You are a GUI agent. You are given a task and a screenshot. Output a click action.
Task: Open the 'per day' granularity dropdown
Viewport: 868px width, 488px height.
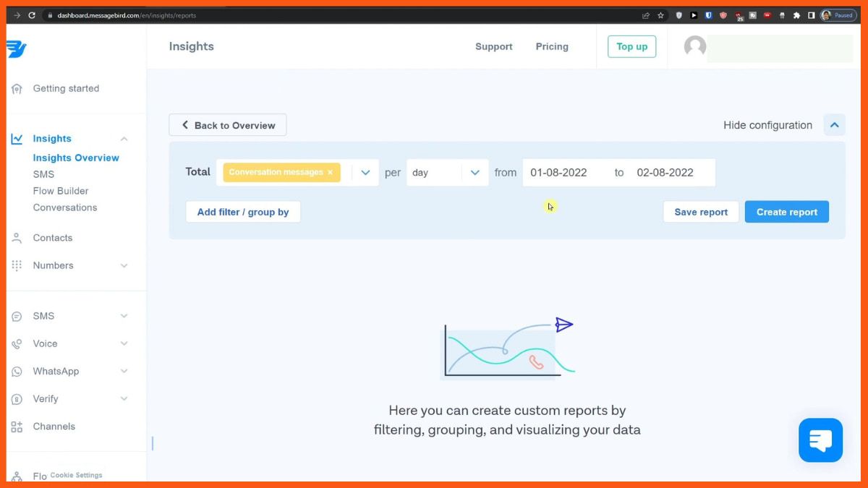[x=475, y=172]
